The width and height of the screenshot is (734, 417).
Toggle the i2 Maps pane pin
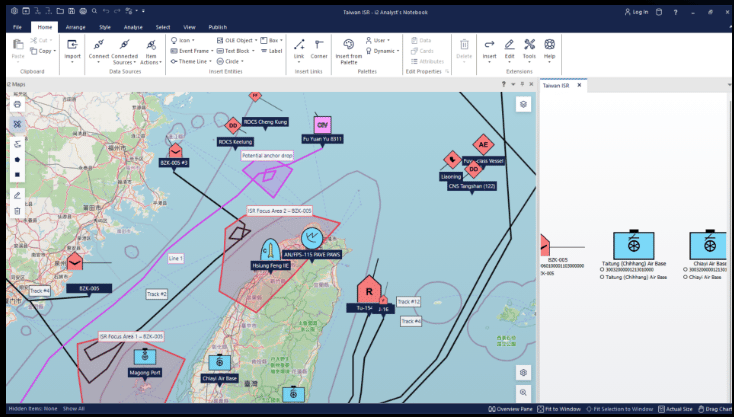point(522,84)
